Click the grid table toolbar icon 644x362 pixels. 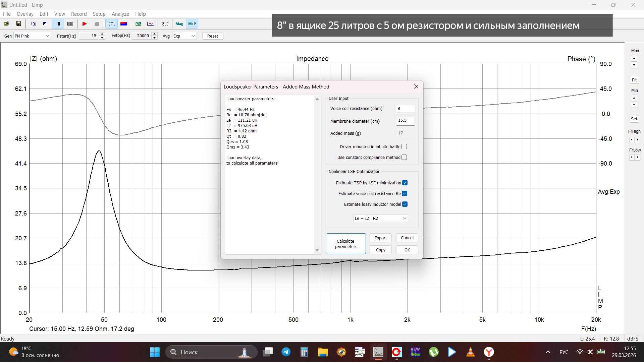click(70, 24)
